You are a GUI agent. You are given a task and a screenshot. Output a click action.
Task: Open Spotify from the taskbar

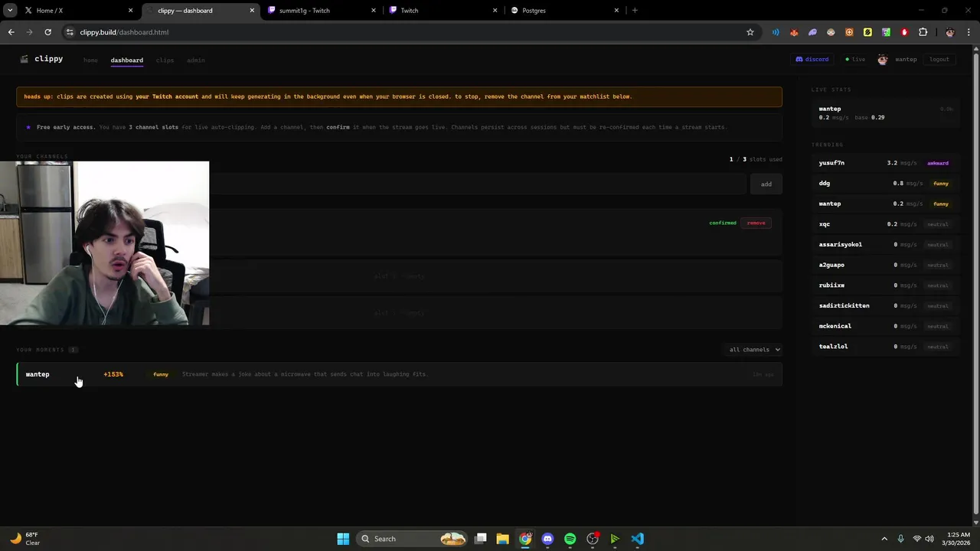point(570,539)
